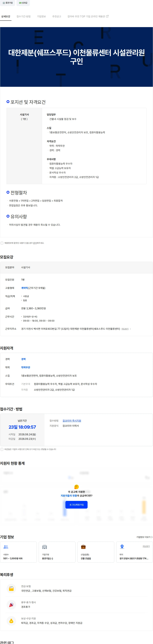Viewport: 153px width, 644px height.
Task: Click the 기업구분 building icon
Action: click(44, 547)
